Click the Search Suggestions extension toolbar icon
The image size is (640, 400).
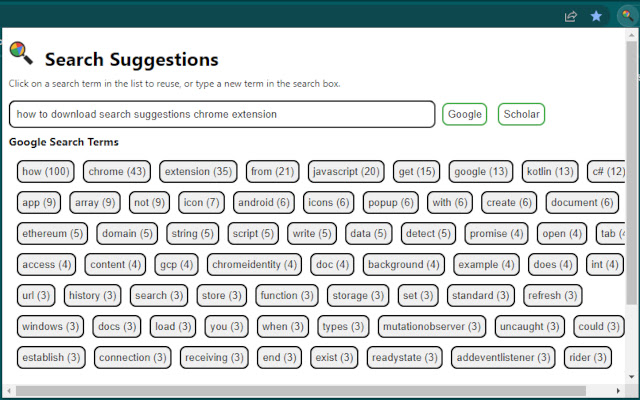(x=627, y=16)
